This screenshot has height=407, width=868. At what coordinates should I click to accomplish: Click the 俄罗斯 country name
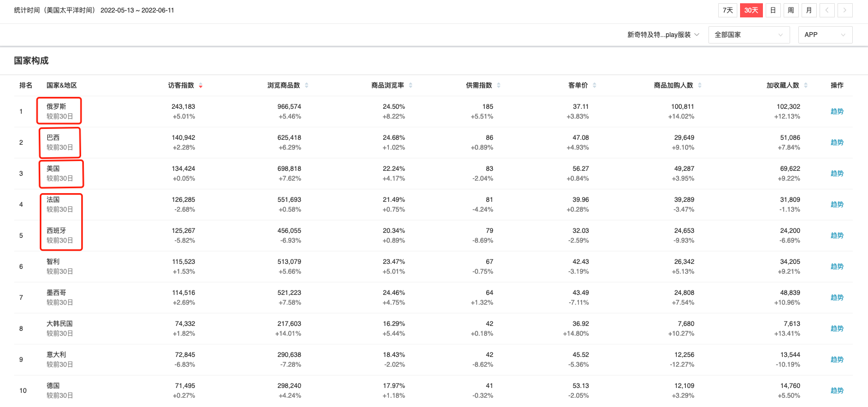[x=56, y=107]
